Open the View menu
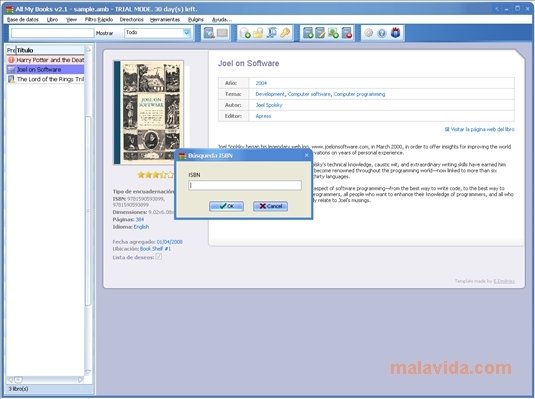Screen dimensions: 535x399 pos(71,20)
